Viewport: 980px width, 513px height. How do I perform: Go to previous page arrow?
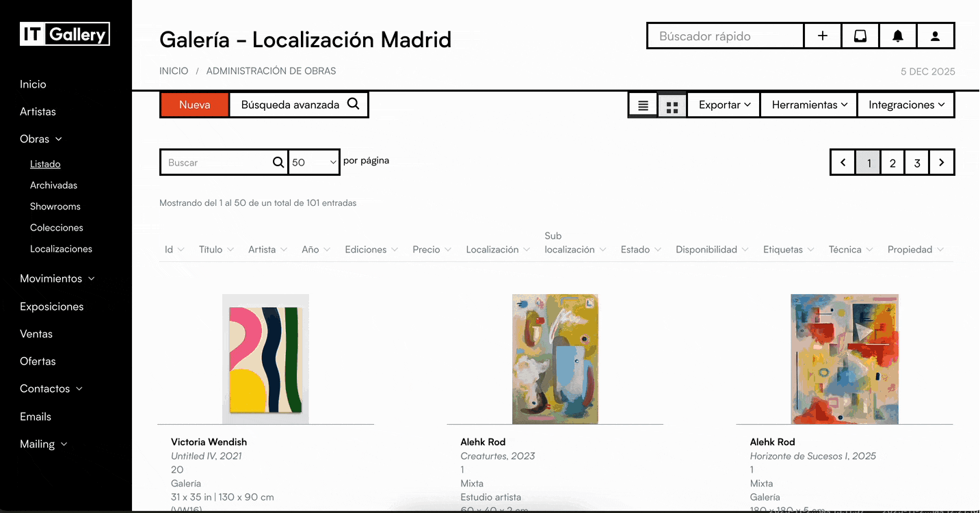pos(843,163)
